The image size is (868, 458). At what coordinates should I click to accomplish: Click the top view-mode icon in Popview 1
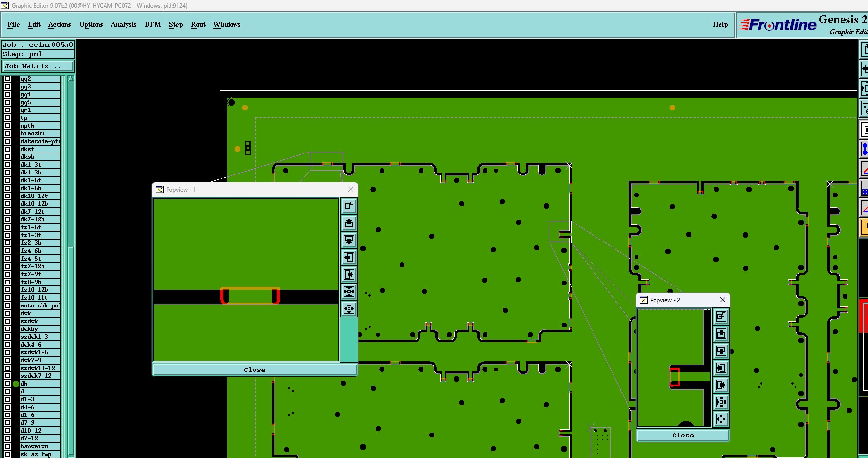349,206
